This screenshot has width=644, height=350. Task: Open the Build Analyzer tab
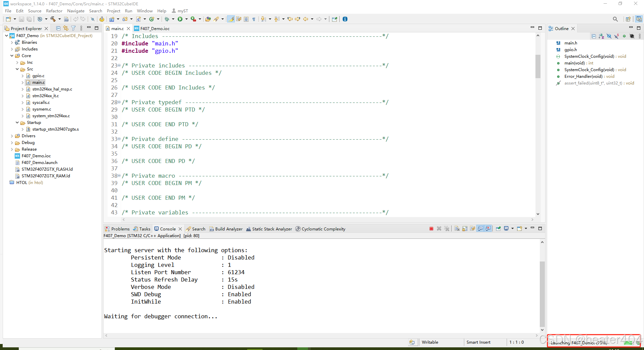[x=226, y=229]
